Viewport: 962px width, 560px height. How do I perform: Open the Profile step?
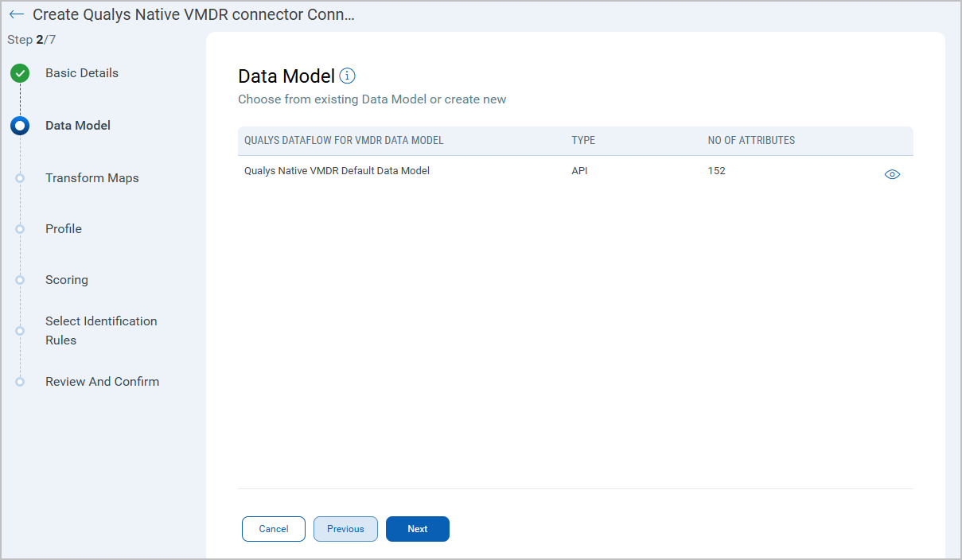pyautogui.click(x=64, y=229)
